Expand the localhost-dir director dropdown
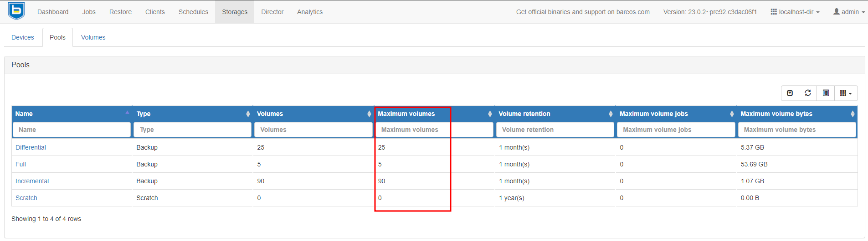 tap(795, 12)
